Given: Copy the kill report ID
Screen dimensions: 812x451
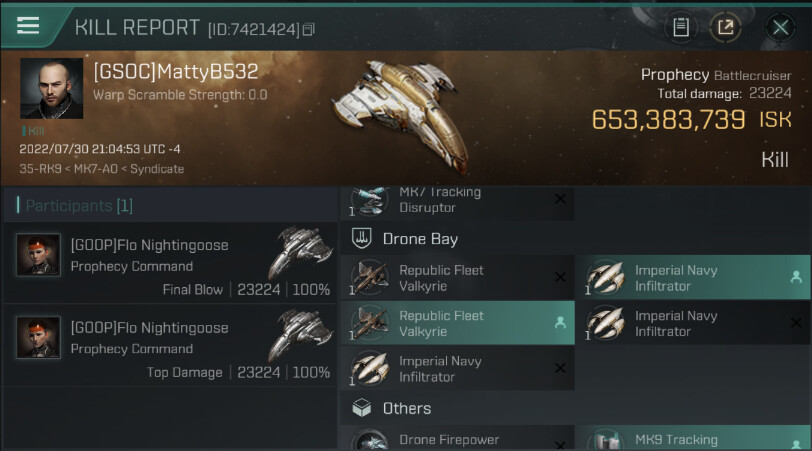Looking at the screenshot, I should [309, 30].
